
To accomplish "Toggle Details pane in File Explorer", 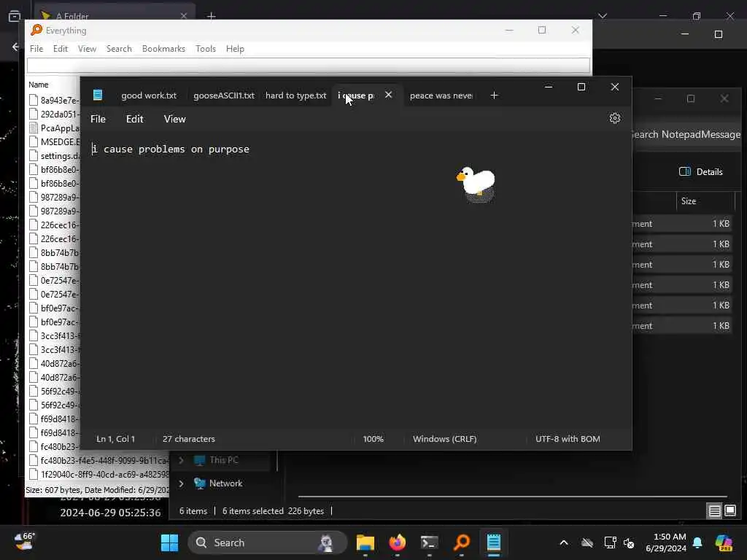I will pos(700,172).
